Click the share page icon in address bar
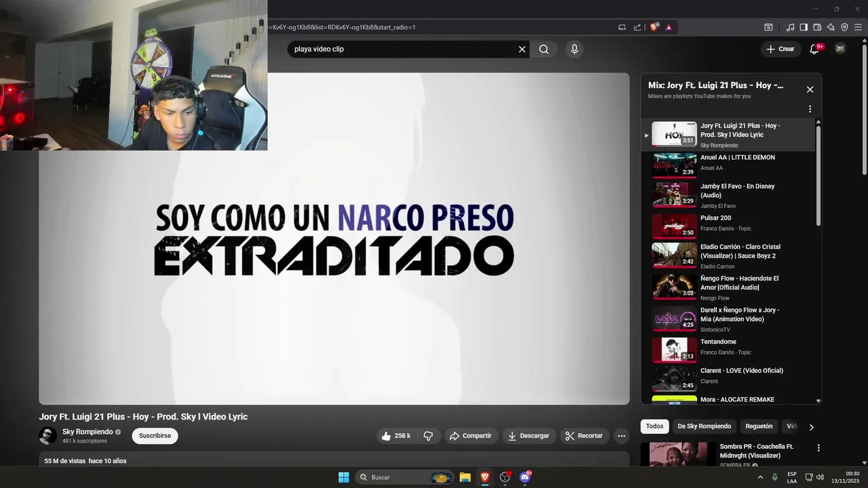 click(x=637, y=27)
